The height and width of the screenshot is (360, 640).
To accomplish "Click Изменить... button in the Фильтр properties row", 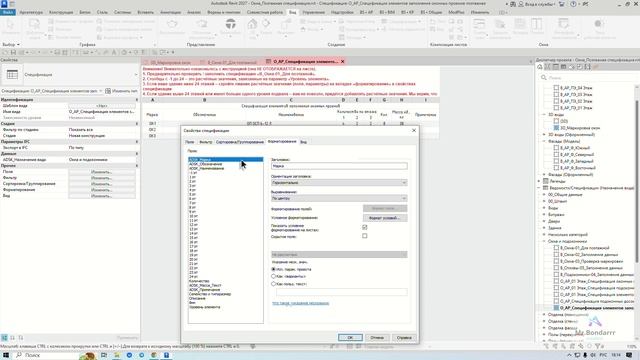I will (102, 178).
